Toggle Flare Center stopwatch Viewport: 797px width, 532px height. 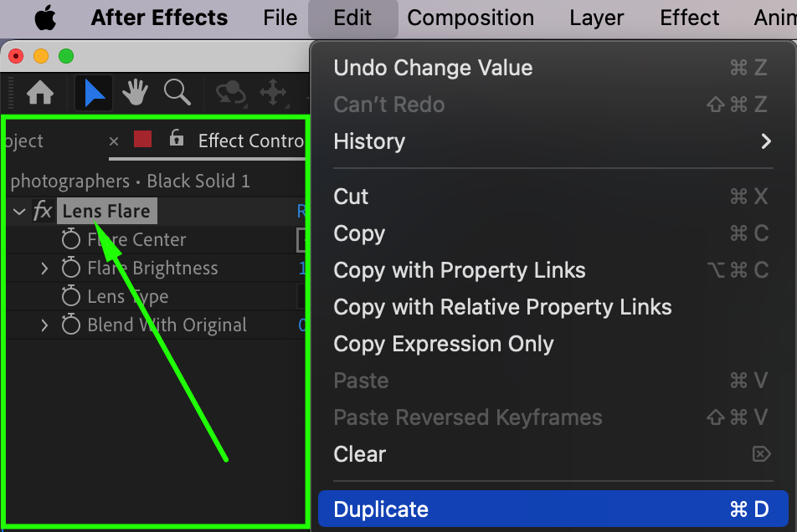pos(71,240)
